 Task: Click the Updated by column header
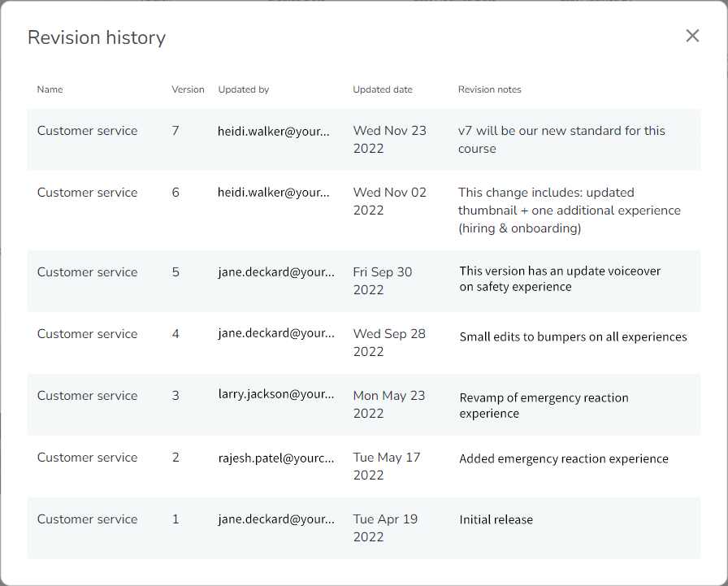point(243,89)
